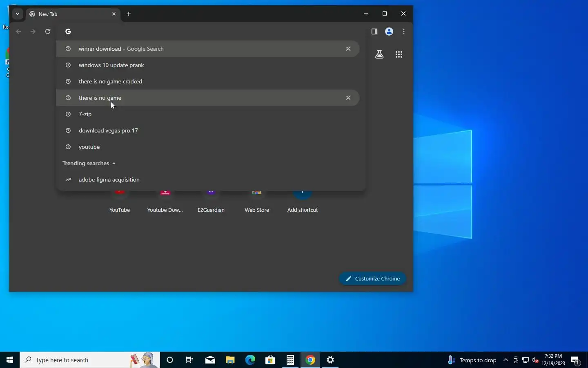Click the taskbar search box
Viewport: 588px width, 368px height.
click(x=90, y=360)
